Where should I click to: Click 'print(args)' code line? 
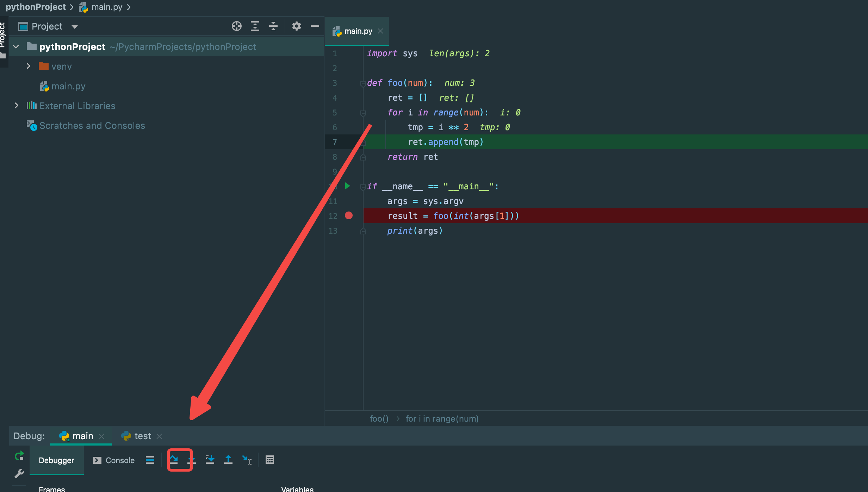coord(415,231)
